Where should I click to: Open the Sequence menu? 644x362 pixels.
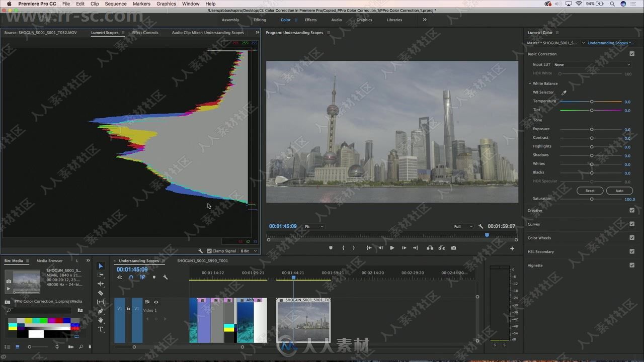[116, 4]
